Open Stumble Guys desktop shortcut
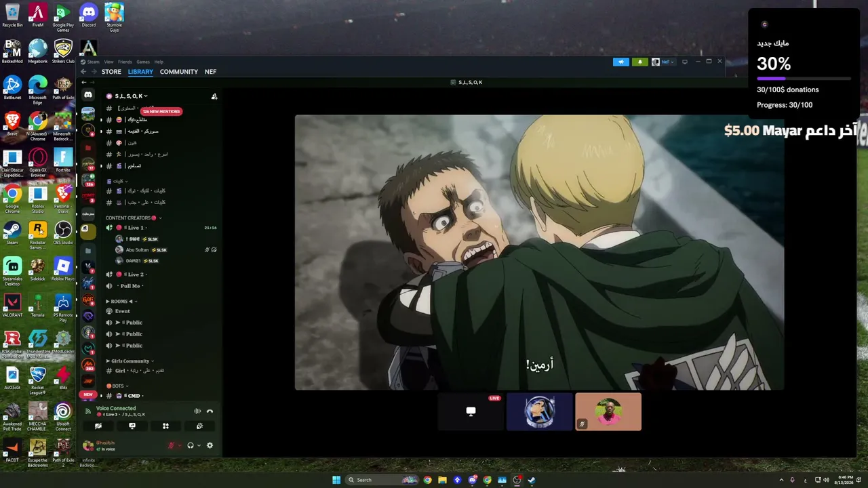The image size is (868, 488). [x=114, y=18]
